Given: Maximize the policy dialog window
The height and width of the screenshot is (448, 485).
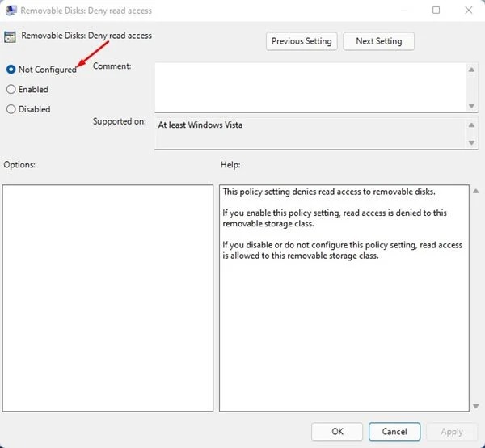Looking at the screenshot, I should pos(436,11).
